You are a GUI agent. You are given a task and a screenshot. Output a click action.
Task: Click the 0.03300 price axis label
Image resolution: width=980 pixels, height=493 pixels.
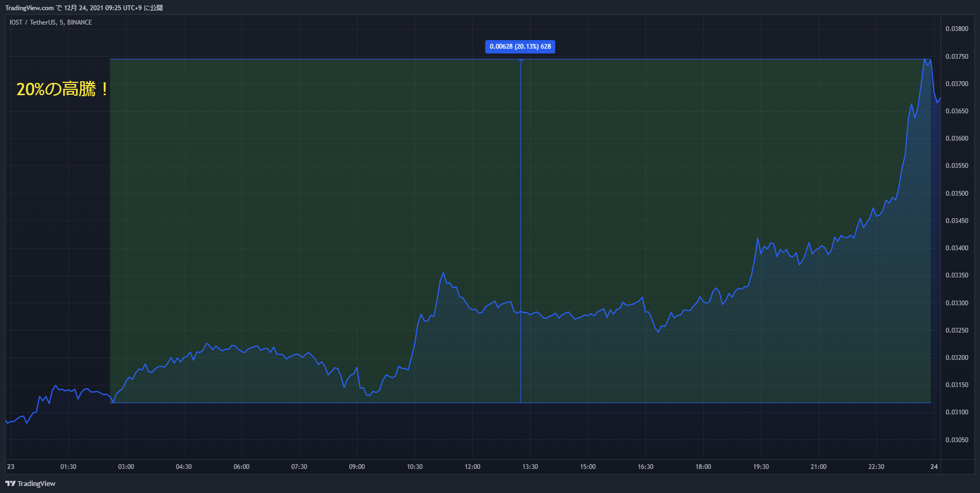click(x=956, y=303)
